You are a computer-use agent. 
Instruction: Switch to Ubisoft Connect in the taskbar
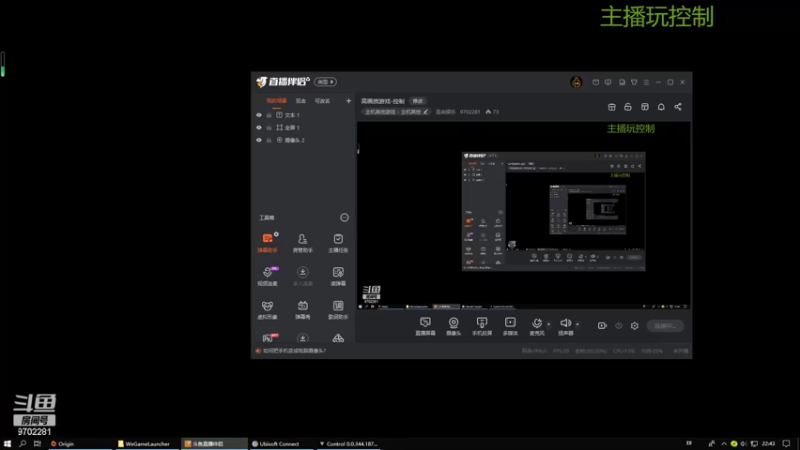click(282, 444)
